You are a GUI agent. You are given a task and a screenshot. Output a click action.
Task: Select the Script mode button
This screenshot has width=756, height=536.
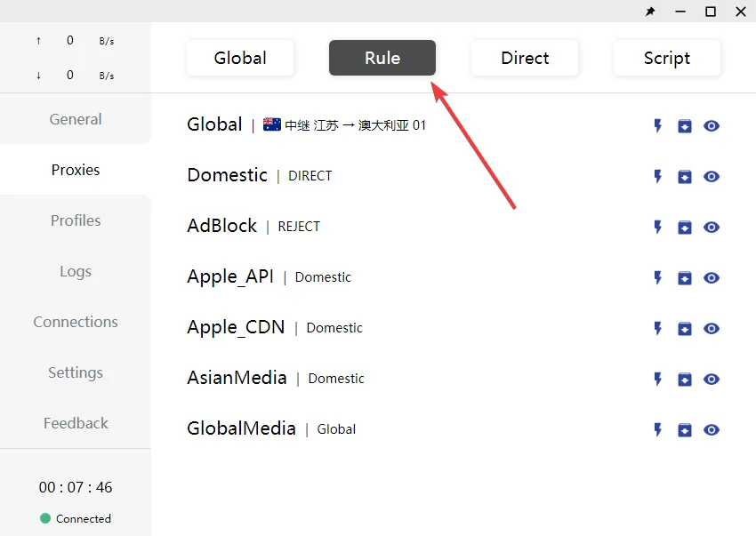tap(666, 58)
